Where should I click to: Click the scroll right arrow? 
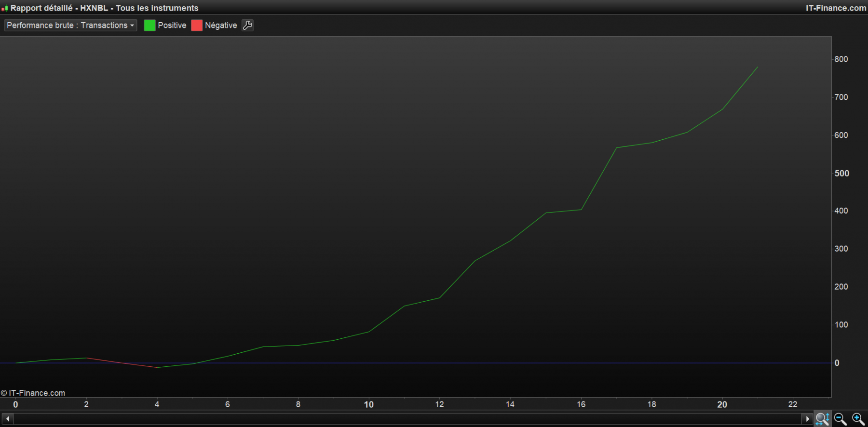tap(807, 419)
